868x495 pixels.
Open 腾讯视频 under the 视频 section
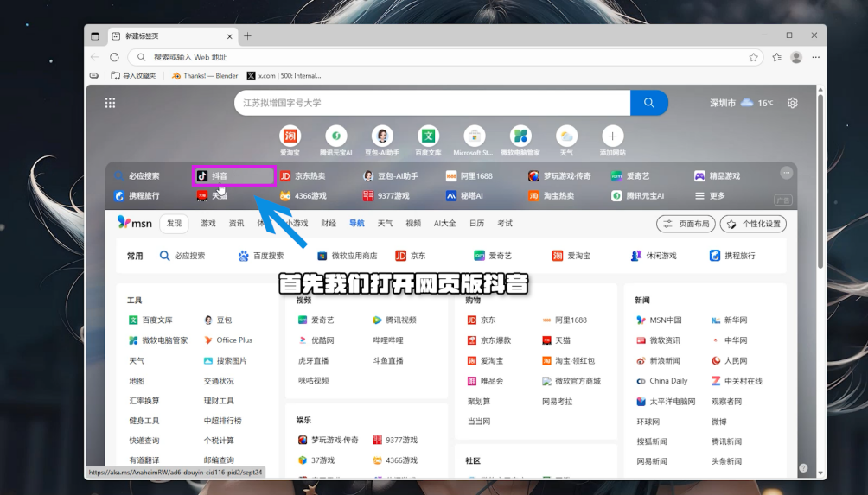click(395, 320)
